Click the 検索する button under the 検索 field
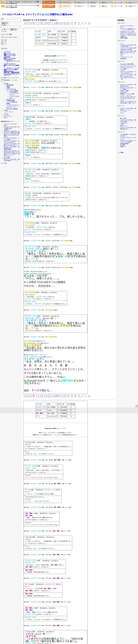138x644 pixels. [x=5, y=23]
